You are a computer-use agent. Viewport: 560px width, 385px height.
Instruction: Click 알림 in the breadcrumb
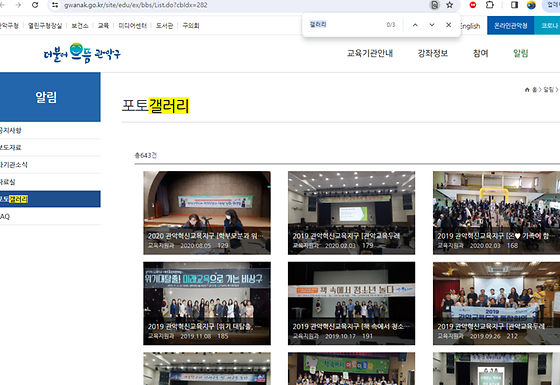coord(548,90)
